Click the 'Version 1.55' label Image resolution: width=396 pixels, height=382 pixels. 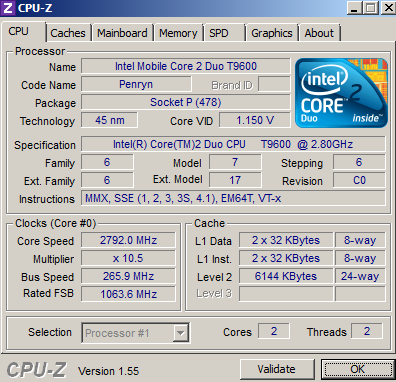click(109, 371)
